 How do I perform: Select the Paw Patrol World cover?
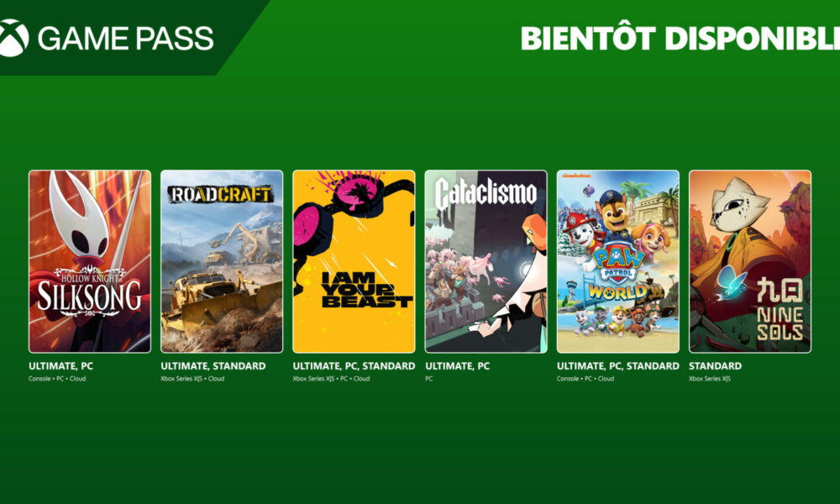tap(617, 261)
